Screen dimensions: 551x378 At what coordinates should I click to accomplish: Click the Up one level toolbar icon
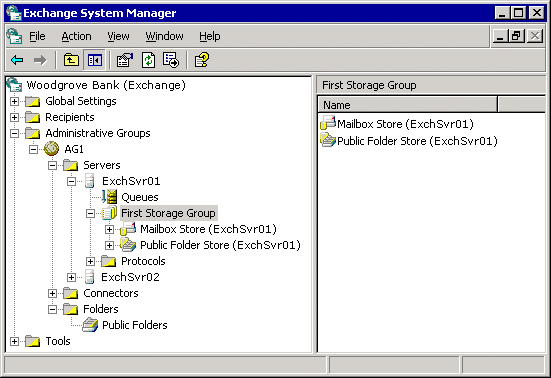(x=71, y=60)
